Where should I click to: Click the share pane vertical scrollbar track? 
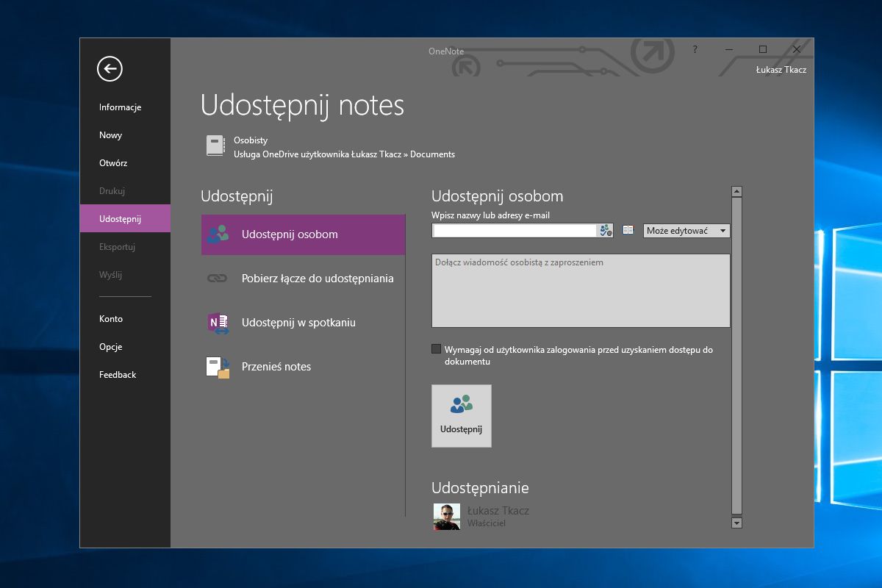coord(736,357)
